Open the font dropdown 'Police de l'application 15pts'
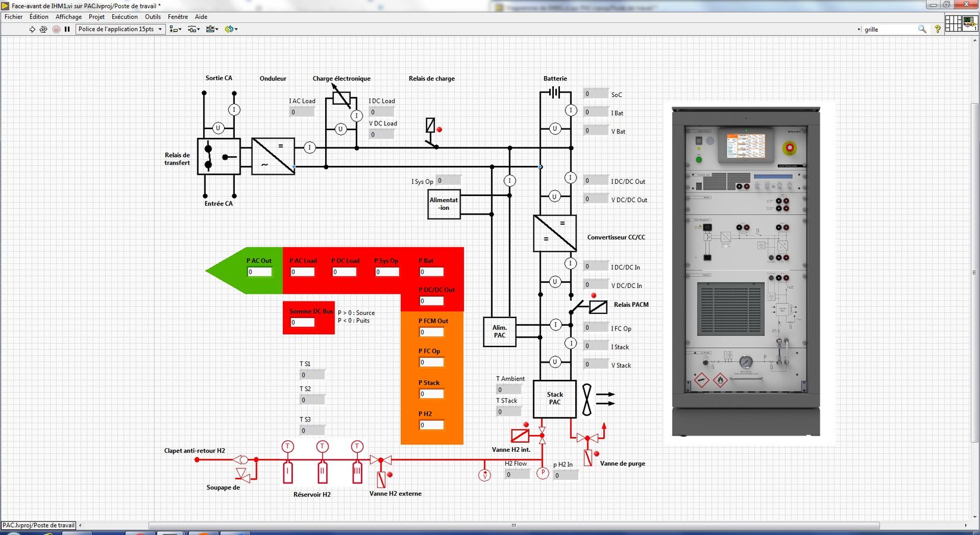The image size is (980, 535). tap(120, 29)
